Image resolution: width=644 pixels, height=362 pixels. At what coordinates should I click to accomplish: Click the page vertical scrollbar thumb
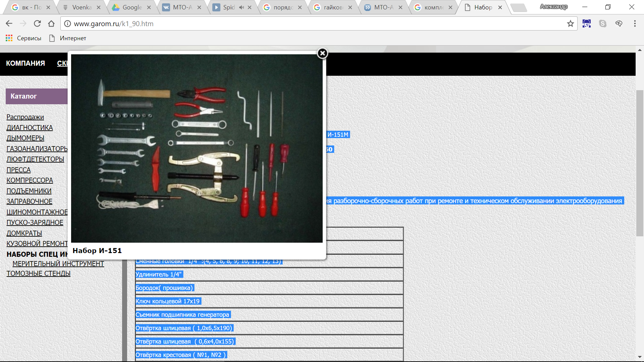point(640,163)
